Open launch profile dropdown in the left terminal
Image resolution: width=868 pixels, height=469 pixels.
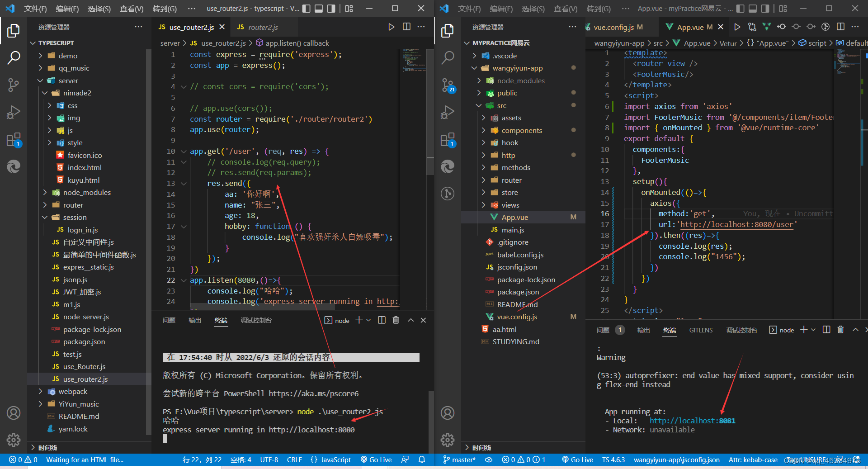(368, 320)
